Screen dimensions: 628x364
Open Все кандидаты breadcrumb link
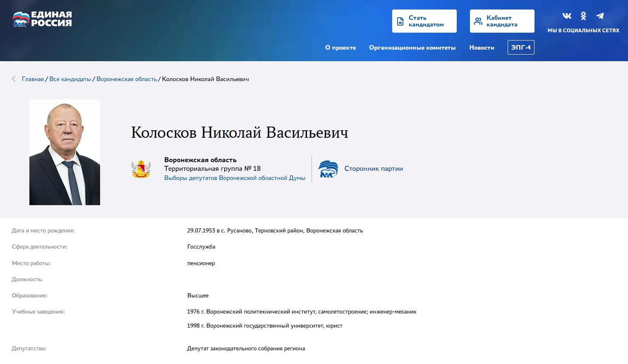pos(70,79)
